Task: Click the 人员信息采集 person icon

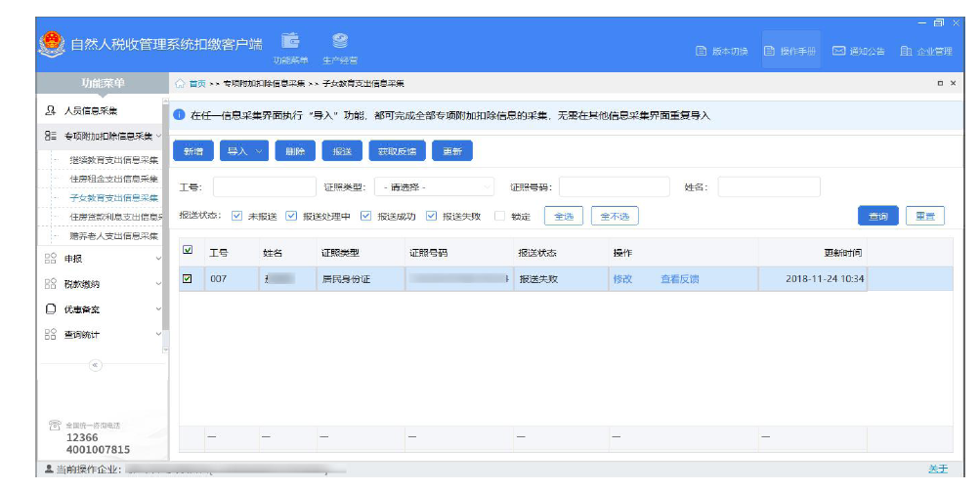Action: [x=51, y=110]
